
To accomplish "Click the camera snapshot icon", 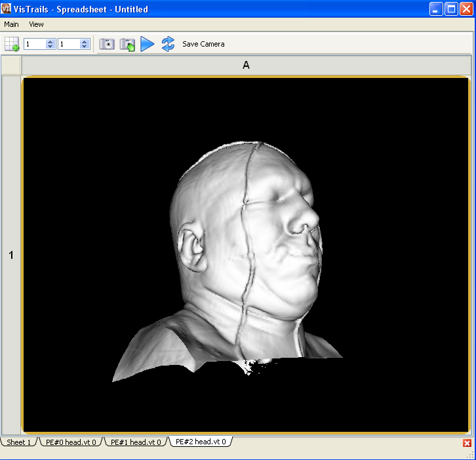I will tap(107, 44).
